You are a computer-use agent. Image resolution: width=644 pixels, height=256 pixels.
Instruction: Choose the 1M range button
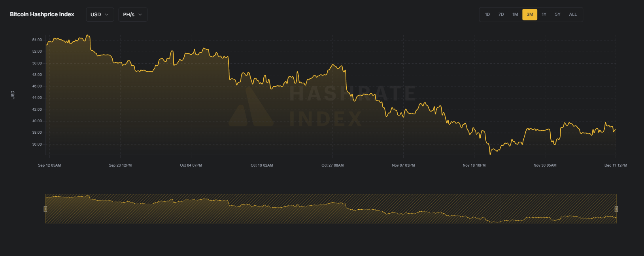click(515, 15)
